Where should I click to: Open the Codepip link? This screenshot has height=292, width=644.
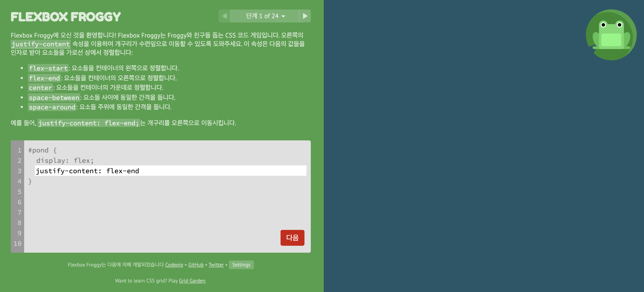(174, 265)
